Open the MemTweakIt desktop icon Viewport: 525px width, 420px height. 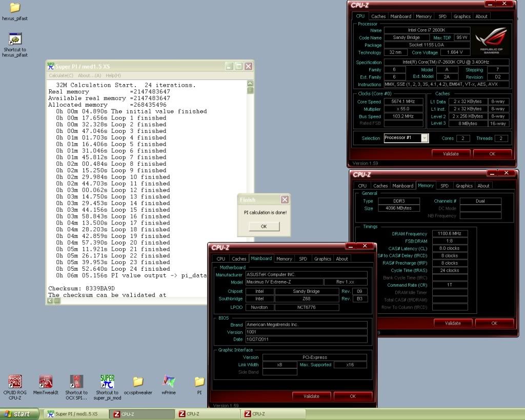pyautogui.click(x=46, y=382)
